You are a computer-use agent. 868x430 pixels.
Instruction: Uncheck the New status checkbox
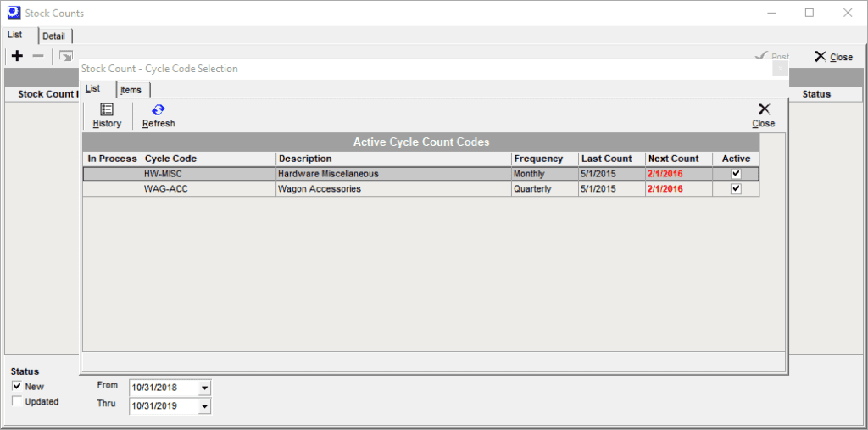[17, 386]
